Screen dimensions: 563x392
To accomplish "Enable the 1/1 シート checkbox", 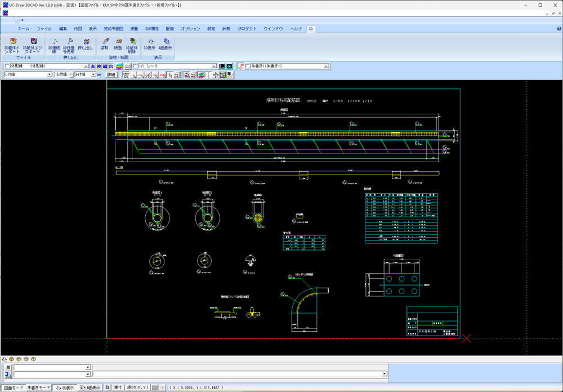I will coord(135,66).
